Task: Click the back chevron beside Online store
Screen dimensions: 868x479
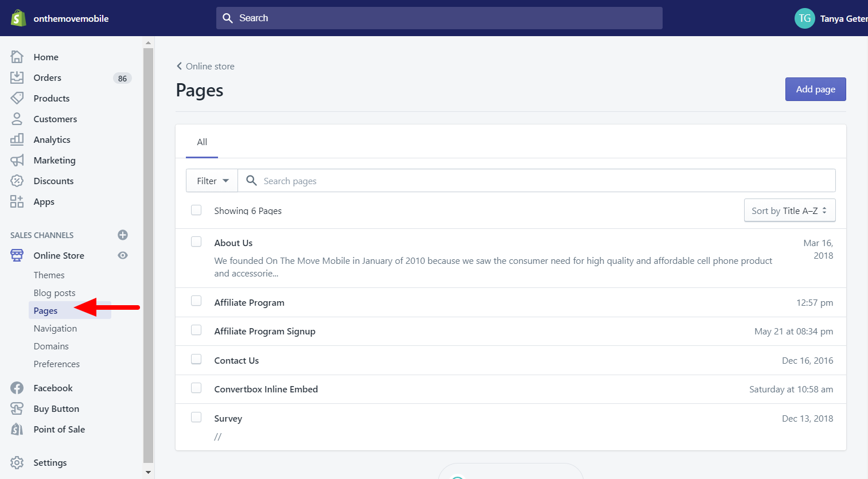Action: click(x=179, y=66)
